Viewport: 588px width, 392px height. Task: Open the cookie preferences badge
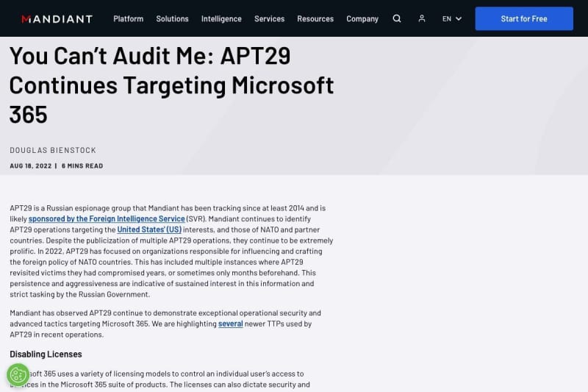[x=18, y=374]
